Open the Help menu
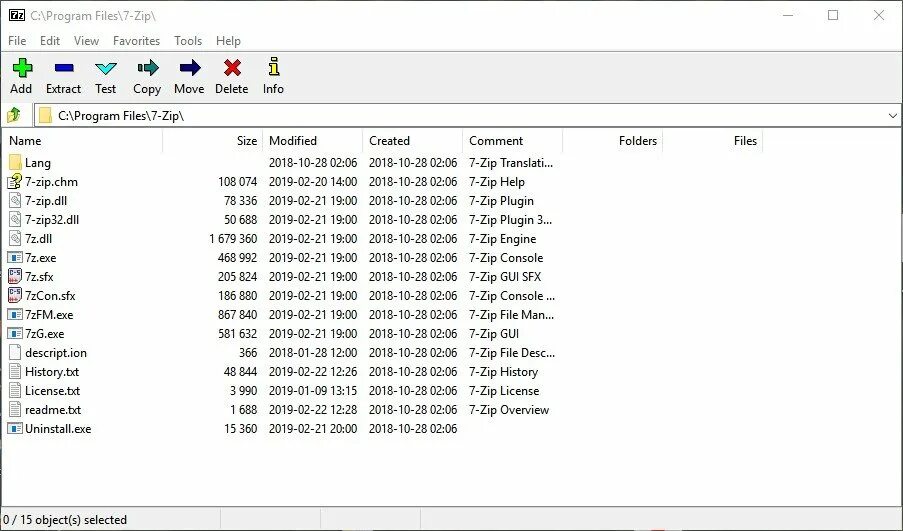Image resolution: width=903 pixels, height=531 pixels. pos(228,41)
